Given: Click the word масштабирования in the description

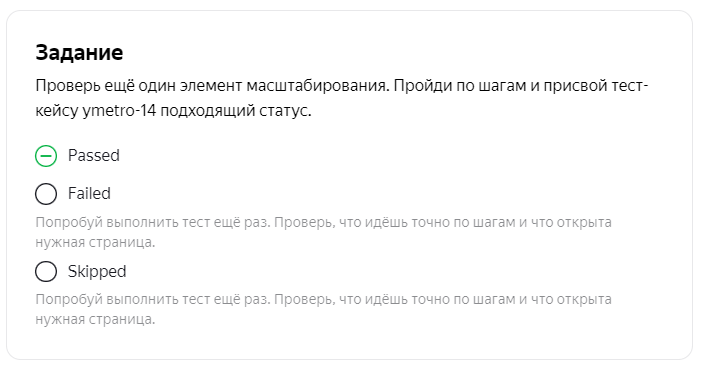Looking at the screenshot, I should pos(317,85).
